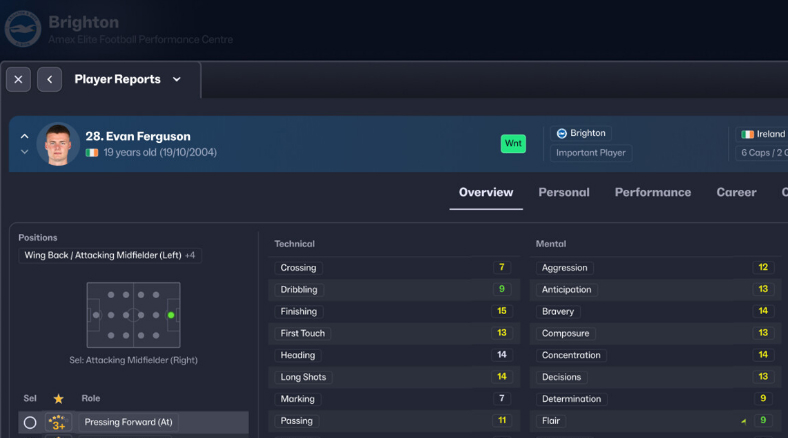The image size is (788, 438).
Task: Click the Ireland nationality button
Action: (x=763, y=134)
